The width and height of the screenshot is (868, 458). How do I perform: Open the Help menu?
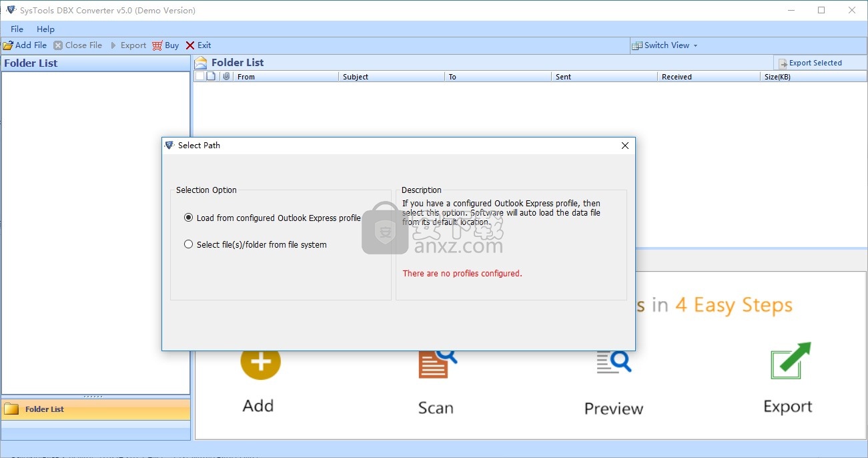point(45,29)
